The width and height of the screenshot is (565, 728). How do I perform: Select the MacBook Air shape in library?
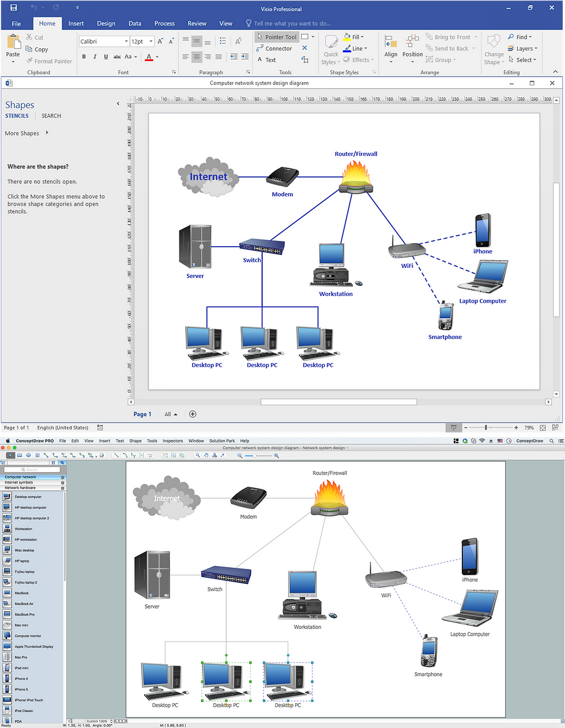point(24,603)
